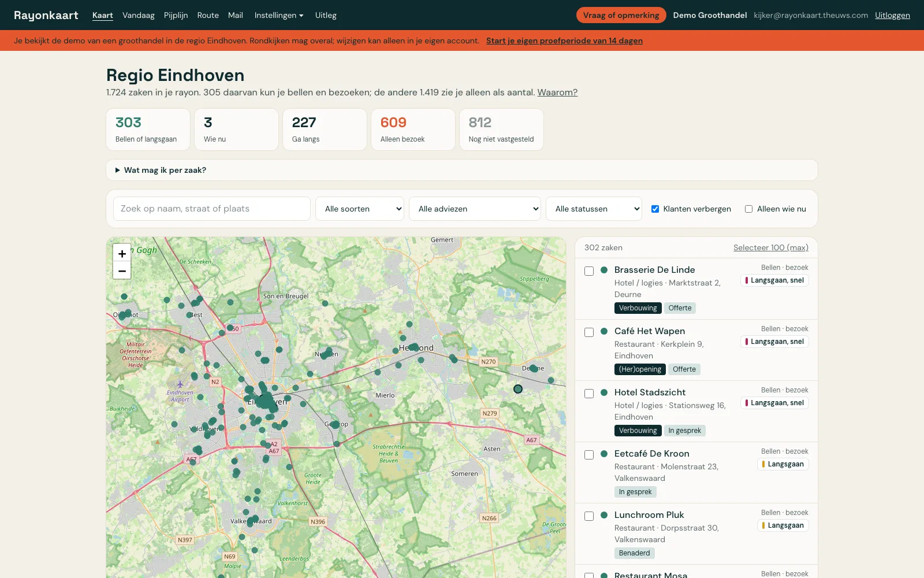
Task: Enable the Alleen wie nu filter
Action: coord(748,209)
